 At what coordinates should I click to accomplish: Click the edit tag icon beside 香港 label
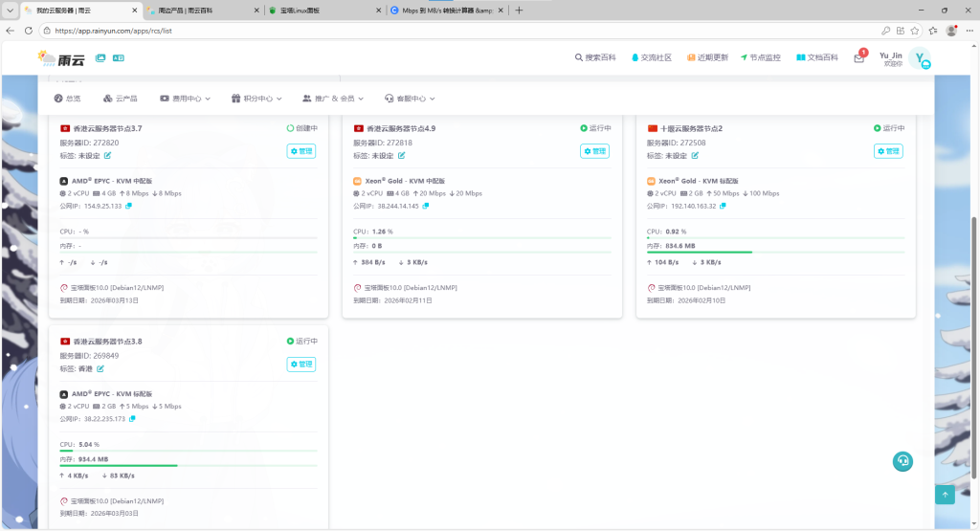point(100,368)
